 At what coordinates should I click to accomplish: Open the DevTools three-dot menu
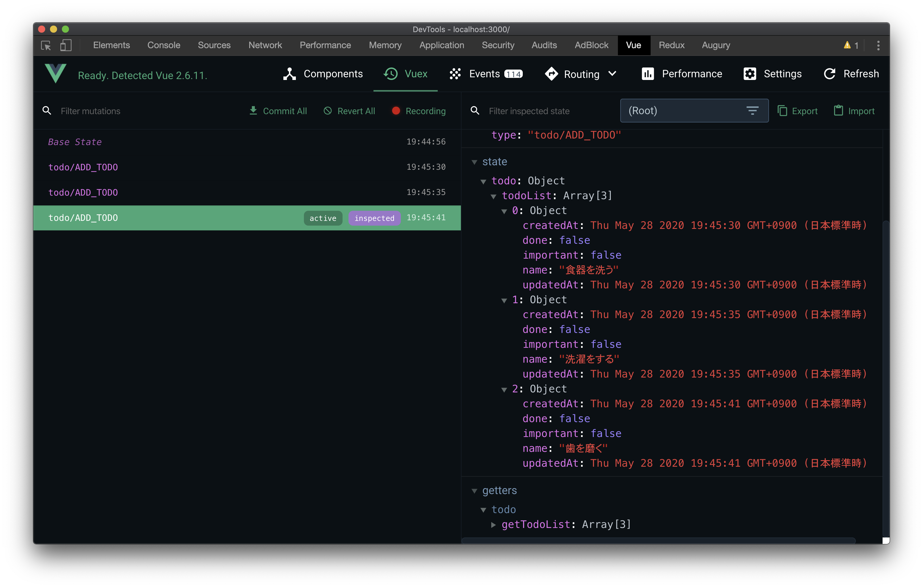pos(878,45)
